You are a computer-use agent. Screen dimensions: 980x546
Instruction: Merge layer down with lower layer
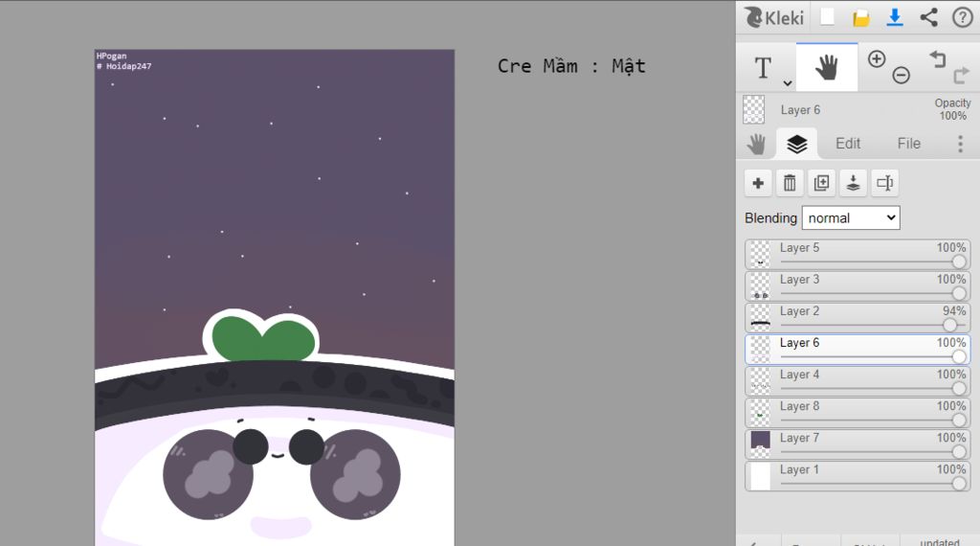pos(853,183)
